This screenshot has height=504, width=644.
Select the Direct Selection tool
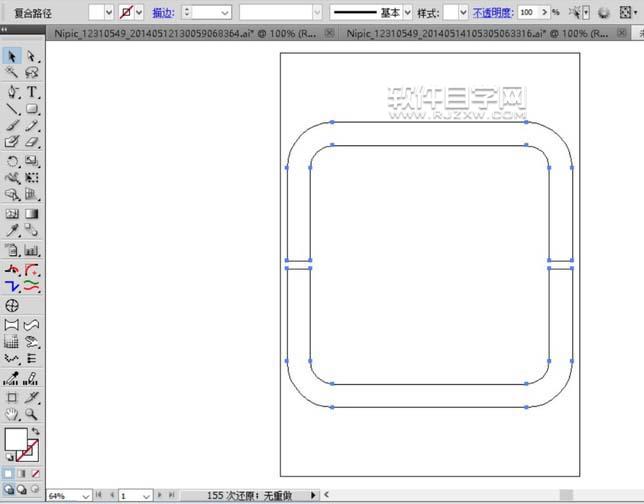coord(31,56)
